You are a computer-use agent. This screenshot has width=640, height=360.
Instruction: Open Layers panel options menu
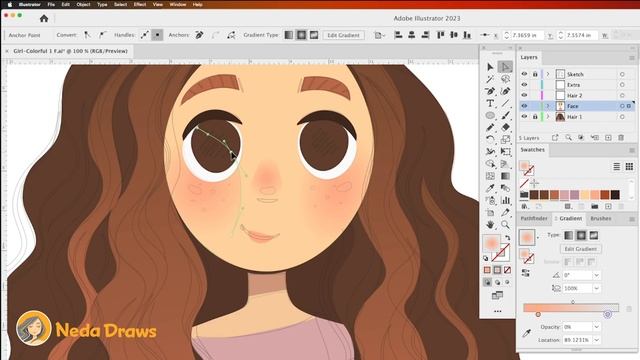pyautogui.click(x=631, y=58)
